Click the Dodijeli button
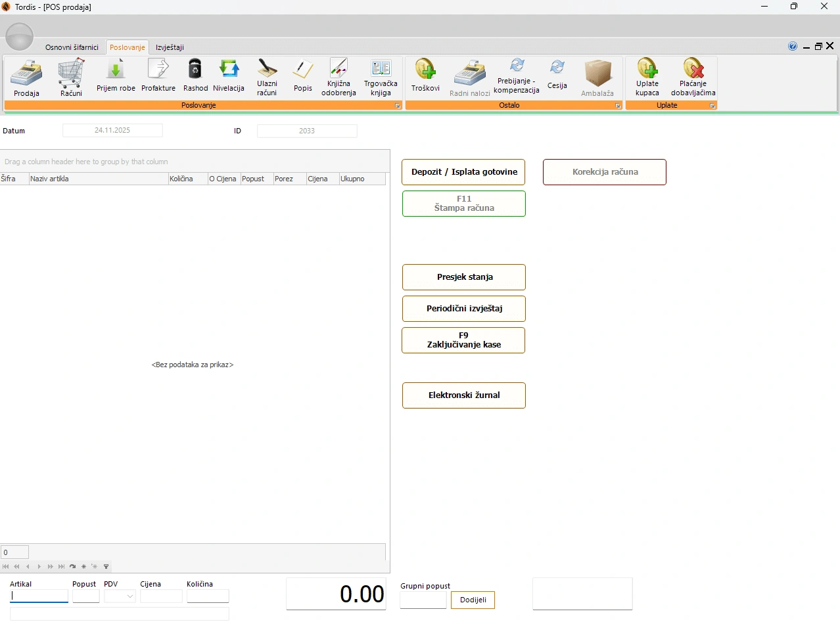 click(473, 600)
